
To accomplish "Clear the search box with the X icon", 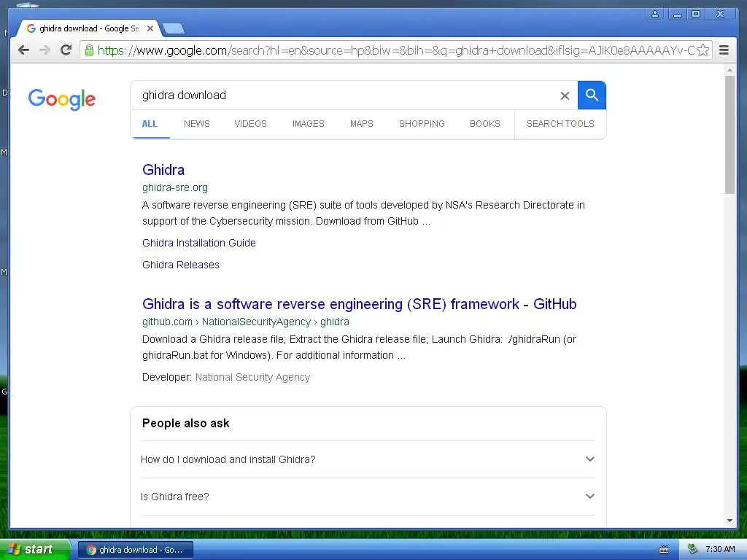I will (565, 96).
